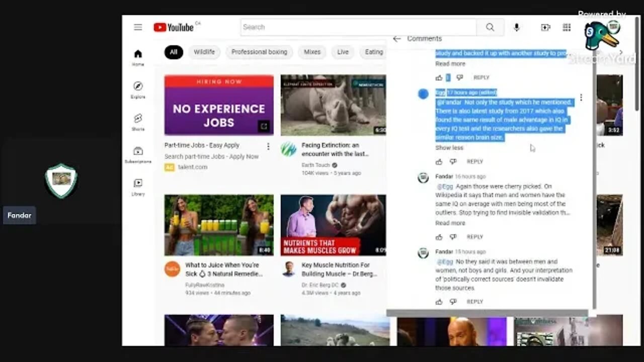Dislike Fandar's cherry picked comment
This screenshot has width=644, height=362.
(453, 237)
